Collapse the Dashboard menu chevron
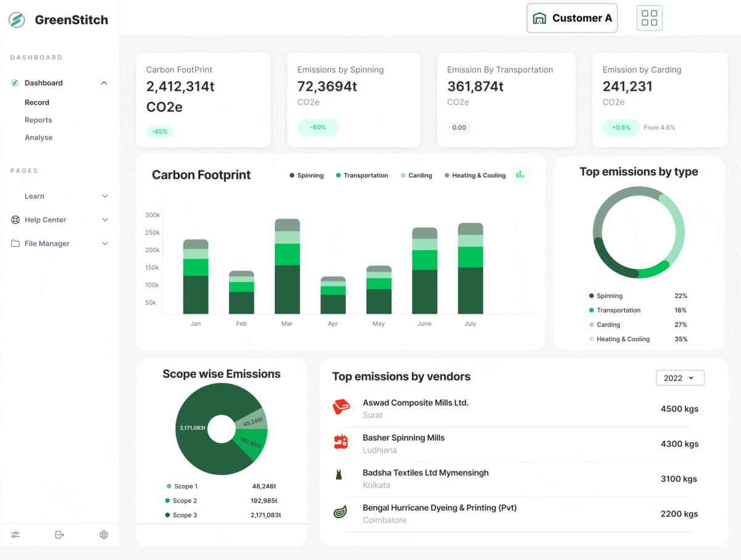Viewport: 741px width, 560px height. (104, 83)
